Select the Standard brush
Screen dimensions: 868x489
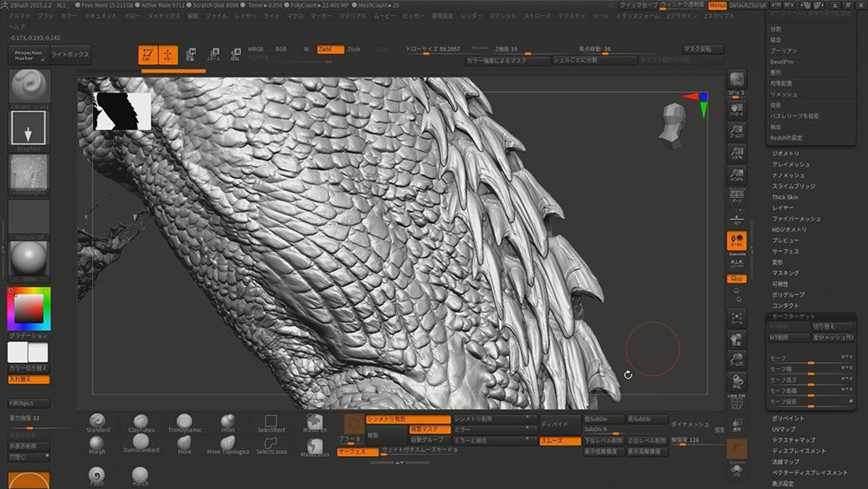tap(97, 422)
